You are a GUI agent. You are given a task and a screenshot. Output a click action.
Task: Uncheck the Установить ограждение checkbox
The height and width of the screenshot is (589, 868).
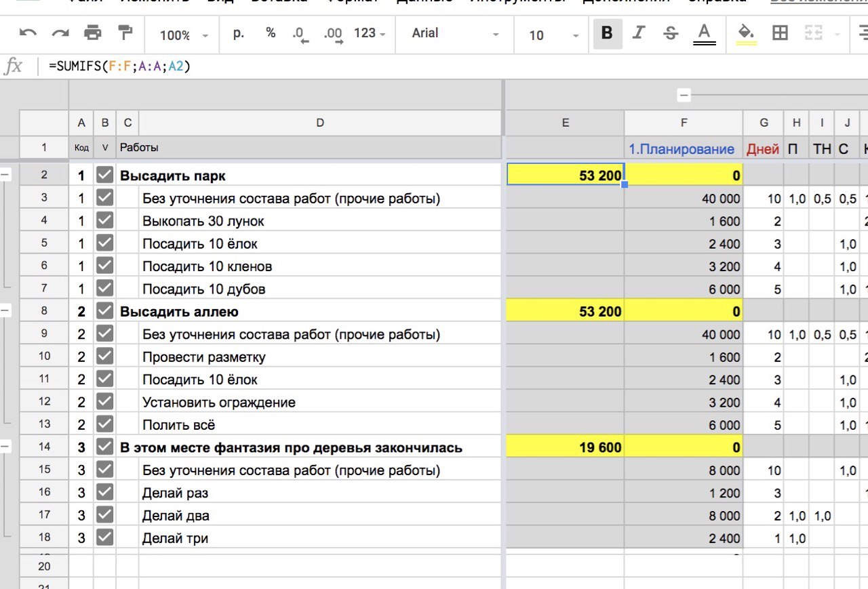tap(104, 403)
